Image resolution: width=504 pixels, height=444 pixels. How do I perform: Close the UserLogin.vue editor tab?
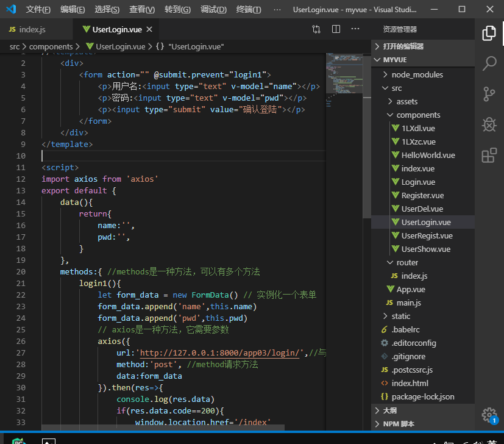tap(149, 30)
